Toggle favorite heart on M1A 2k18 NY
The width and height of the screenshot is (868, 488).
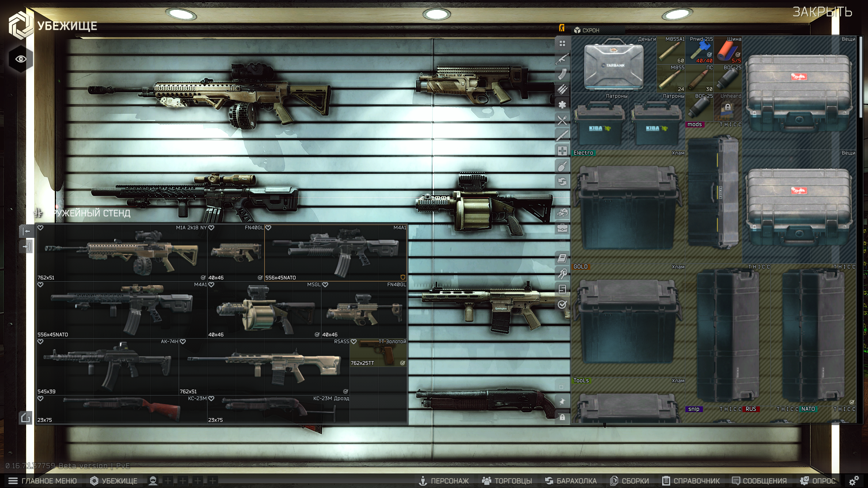point(40,228)
